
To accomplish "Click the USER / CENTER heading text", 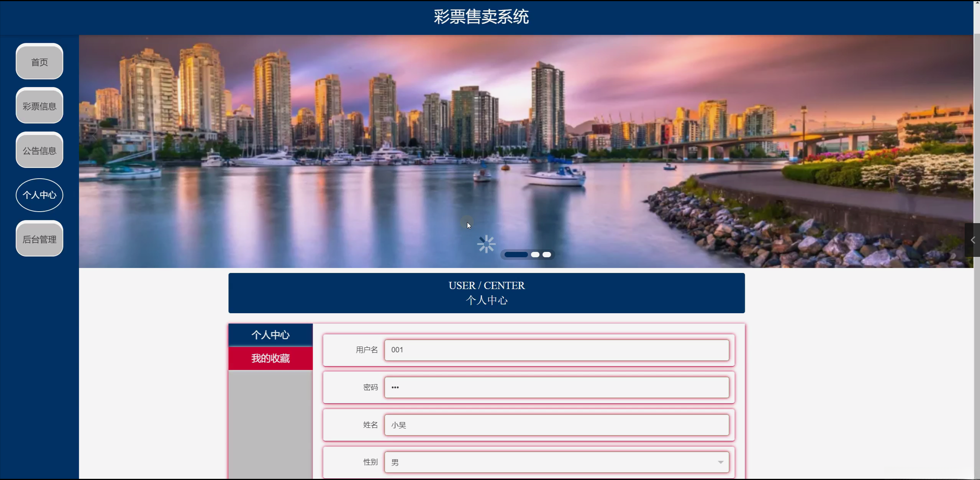I will (x=487, y=286).
